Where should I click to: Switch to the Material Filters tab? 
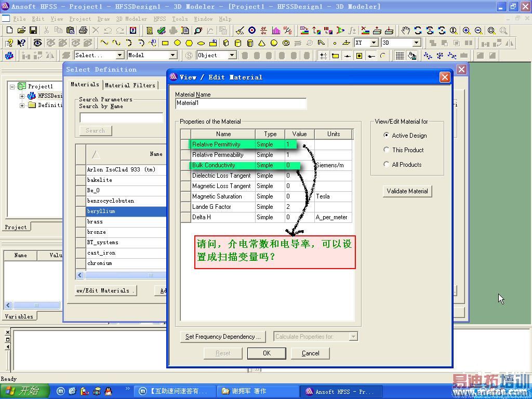130,85
